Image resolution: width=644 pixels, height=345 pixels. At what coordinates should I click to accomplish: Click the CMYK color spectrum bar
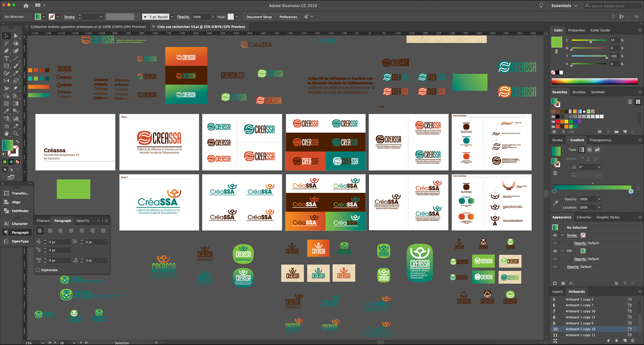pos(594,81)
